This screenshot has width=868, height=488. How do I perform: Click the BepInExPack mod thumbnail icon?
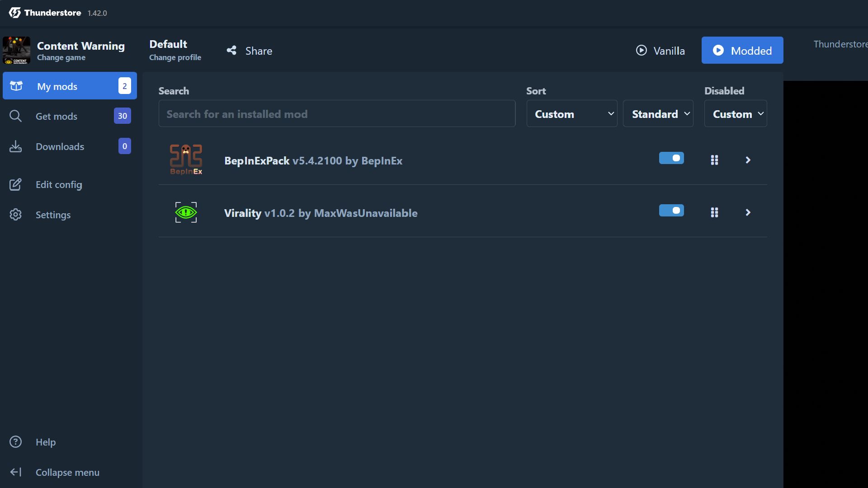click(x=185, y=160)
